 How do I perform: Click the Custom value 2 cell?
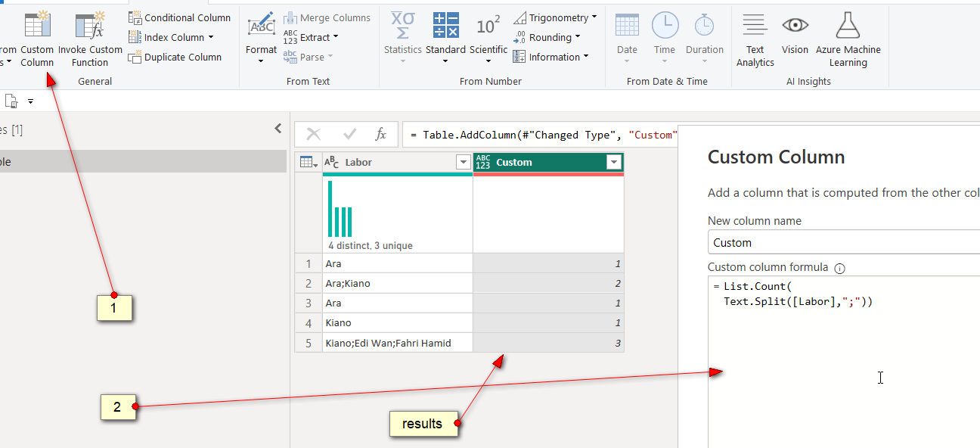(548, 283)
